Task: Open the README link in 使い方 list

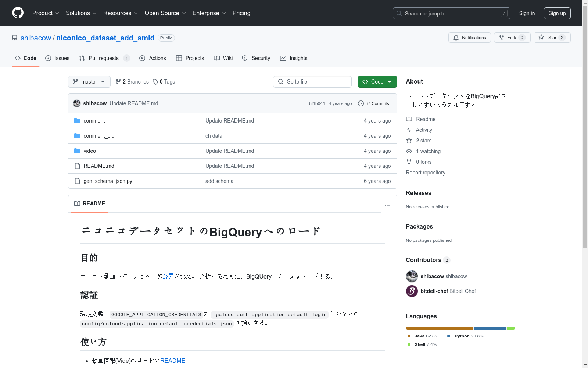Action: point(173,361)
